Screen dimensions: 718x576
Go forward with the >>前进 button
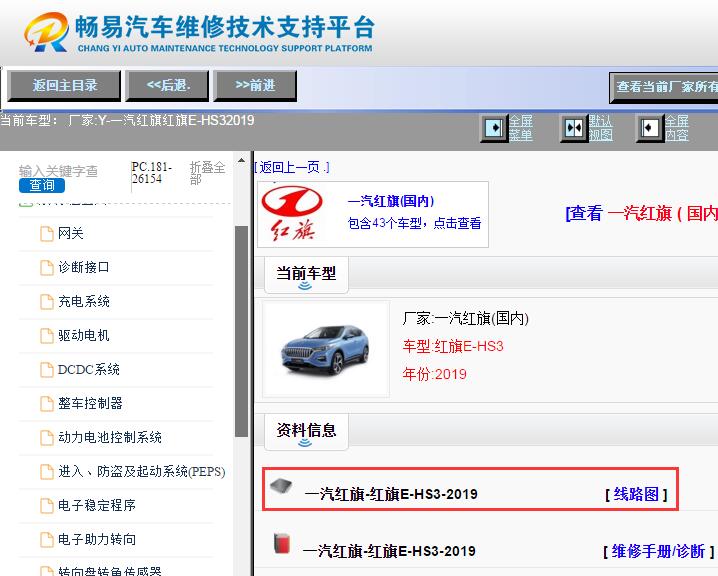255,86
